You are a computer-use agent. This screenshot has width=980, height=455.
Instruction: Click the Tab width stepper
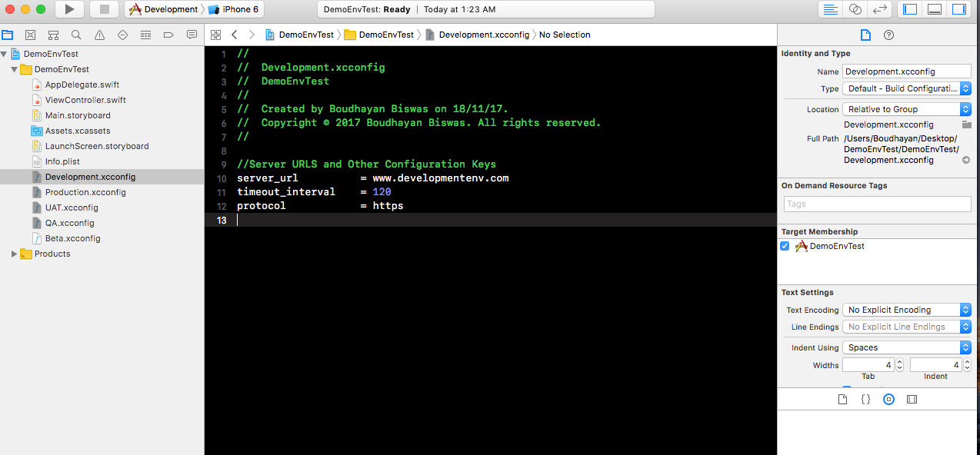900,365
